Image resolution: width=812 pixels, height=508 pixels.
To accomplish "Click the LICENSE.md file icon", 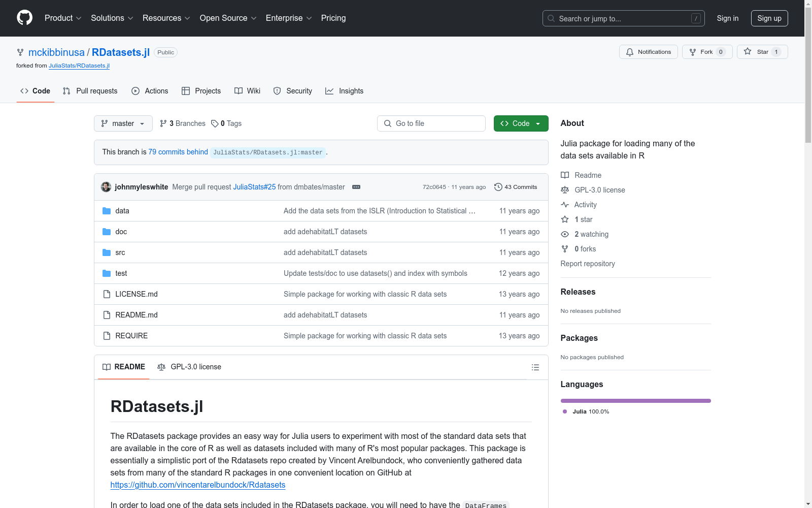I will 107,294.
